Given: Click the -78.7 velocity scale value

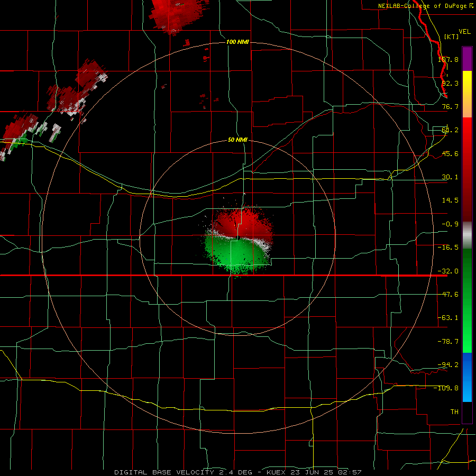Looking at the screenshot, I should tap(448, 342).
